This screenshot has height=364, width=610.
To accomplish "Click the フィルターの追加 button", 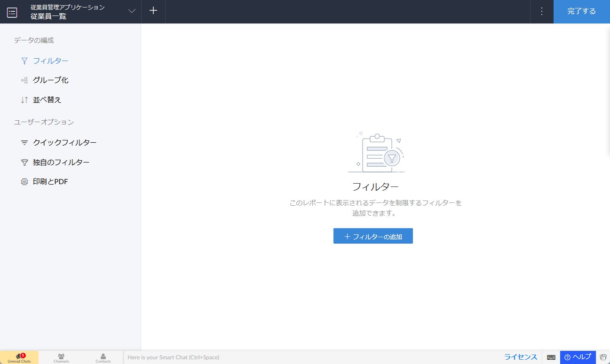I will click(373, 236).
